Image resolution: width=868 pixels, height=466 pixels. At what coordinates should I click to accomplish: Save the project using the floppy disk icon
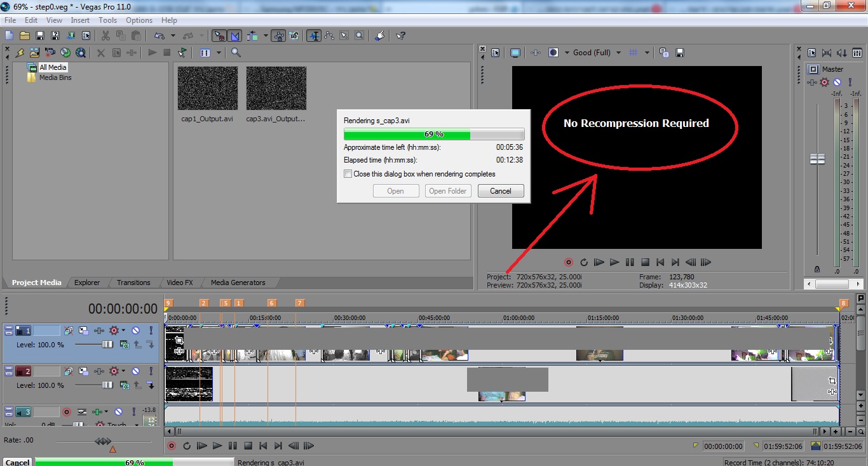[39, 36]
